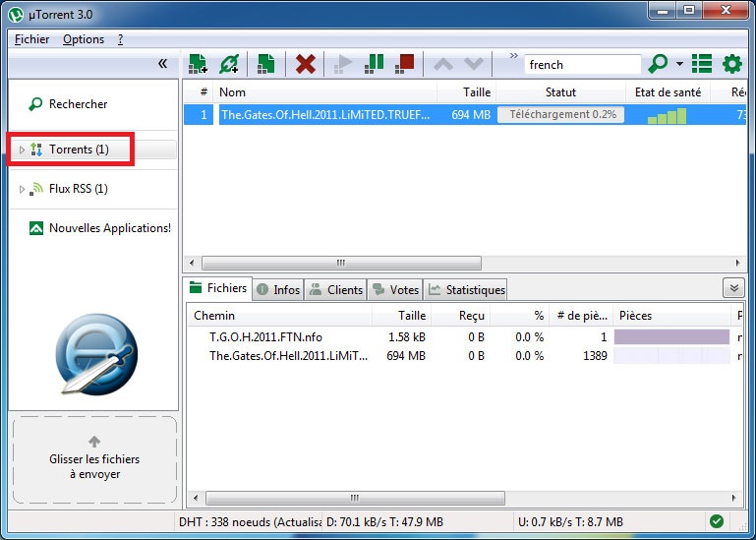Click files pane horizontal scrollbar thumb
Viewport: 756px width, 540px height.
[354, 498]
